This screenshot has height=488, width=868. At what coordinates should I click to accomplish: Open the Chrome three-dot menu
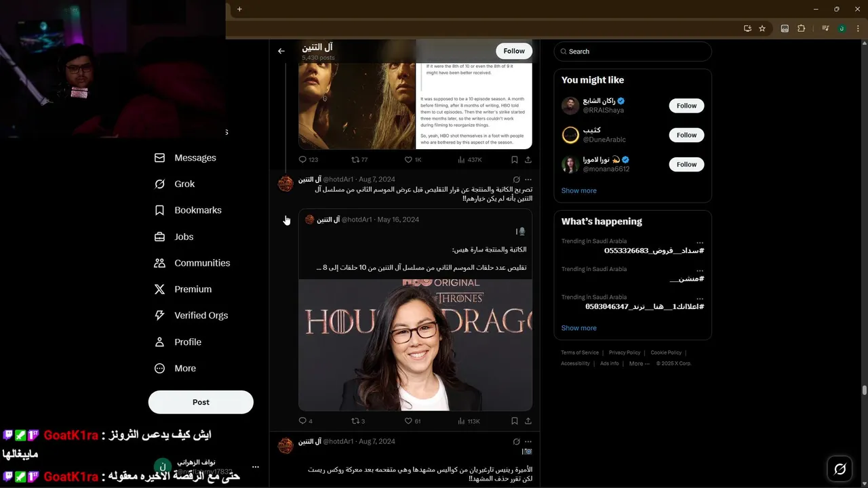pos(859,28)
